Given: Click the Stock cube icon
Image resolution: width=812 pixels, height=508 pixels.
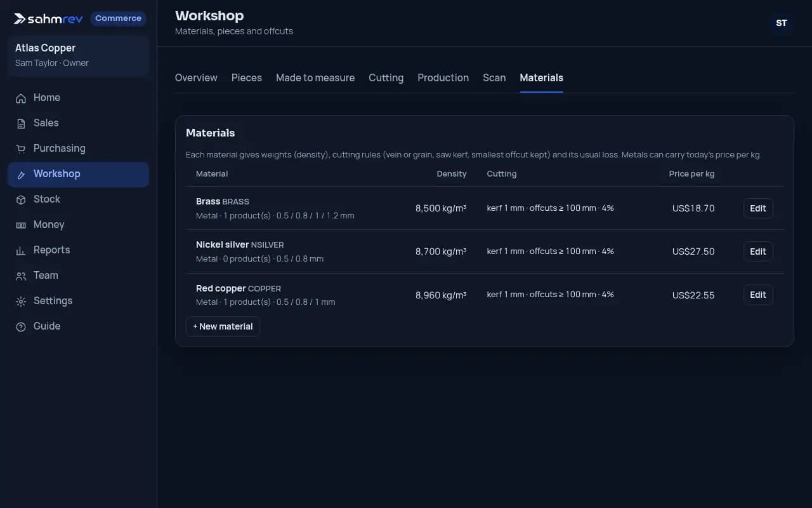Looking at the screenshot, I should 21,199.
